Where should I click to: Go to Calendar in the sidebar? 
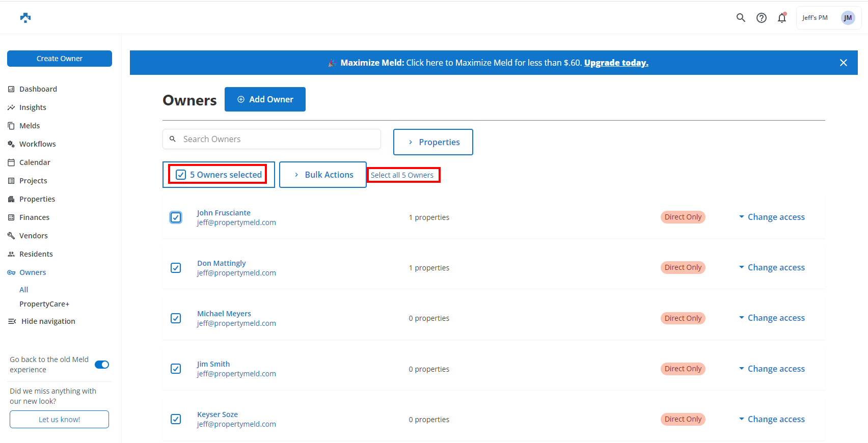(x=35, y=162)
